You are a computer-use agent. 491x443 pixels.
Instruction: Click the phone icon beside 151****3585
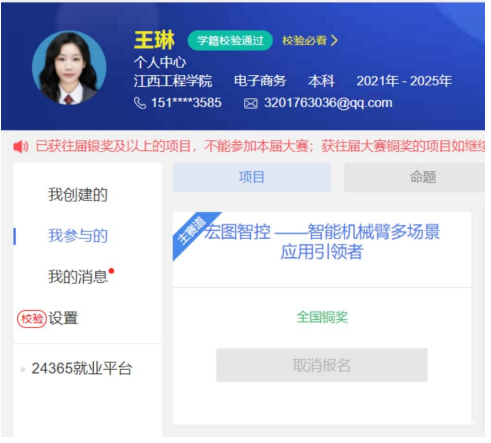point(140,103)
